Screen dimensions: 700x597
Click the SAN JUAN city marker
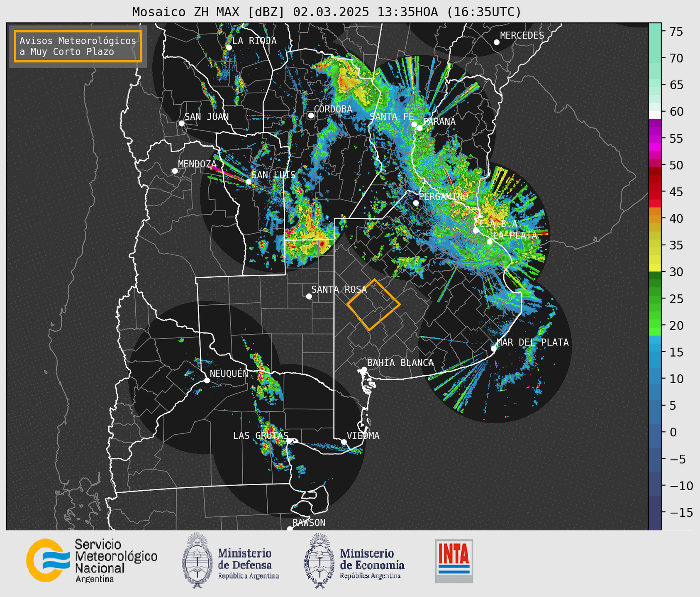pyautogui.click(x=181, y=123)
